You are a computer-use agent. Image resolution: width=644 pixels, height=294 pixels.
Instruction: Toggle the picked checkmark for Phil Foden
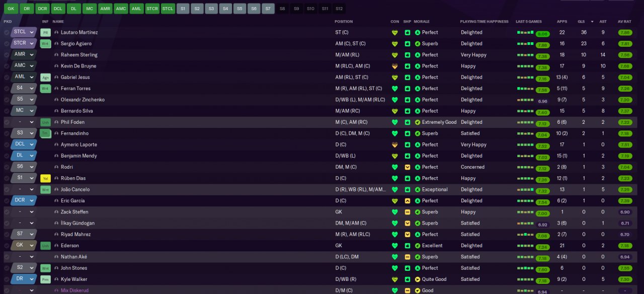(x=7, y=122)
